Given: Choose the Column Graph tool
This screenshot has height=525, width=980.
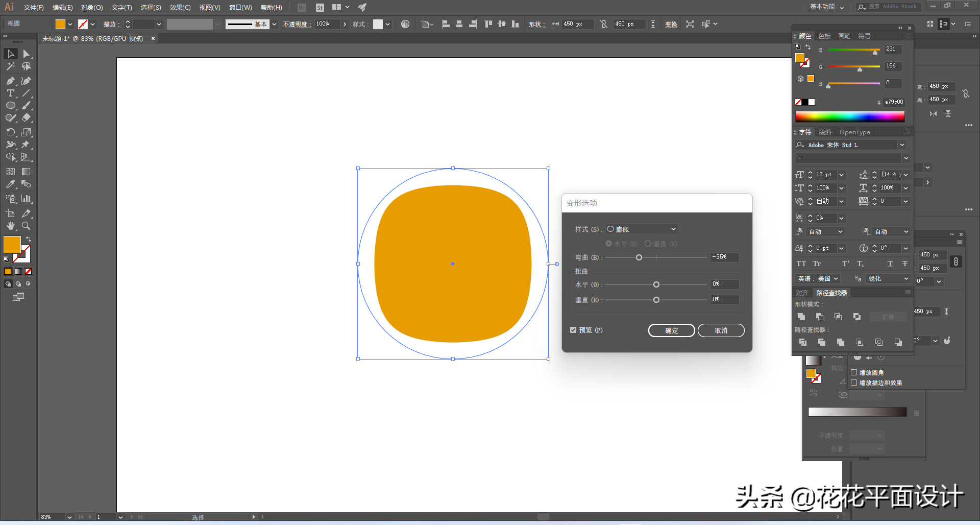Looking at the screenshot, I should [x=27, y=199].
